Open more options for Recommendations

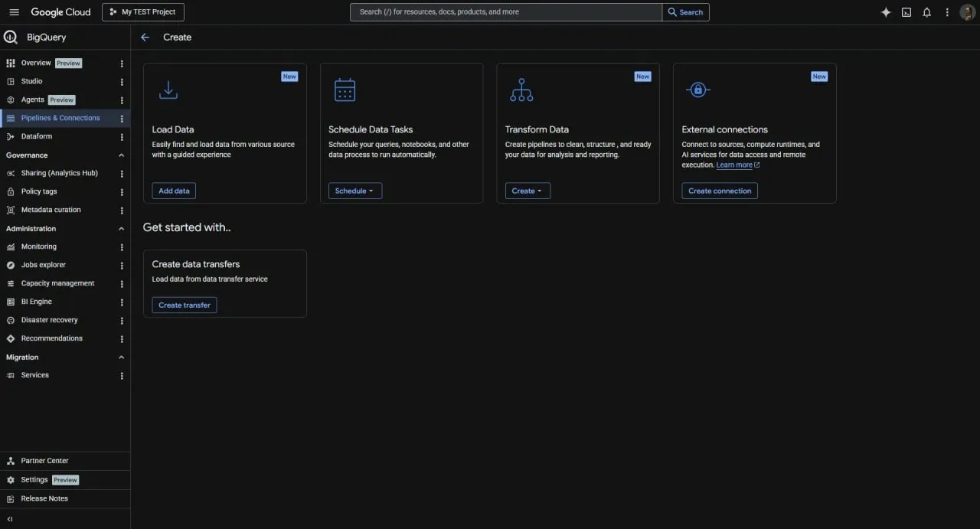coord(122,339)
